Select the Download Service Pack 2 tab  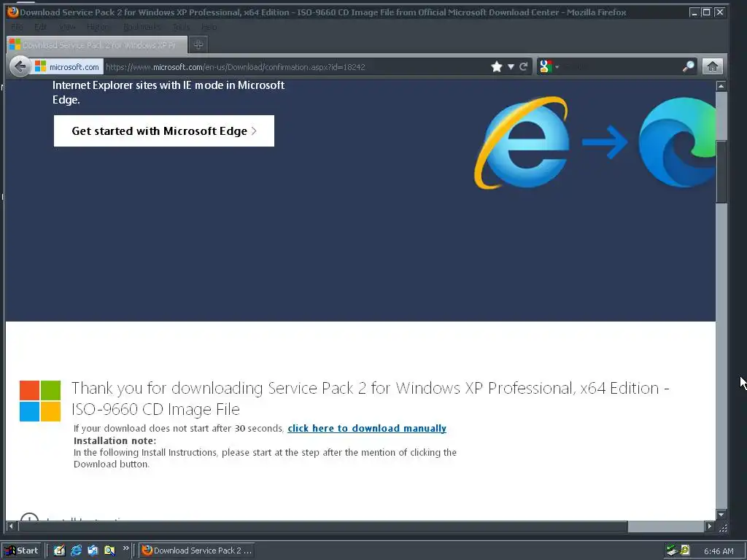click(97, 44)
